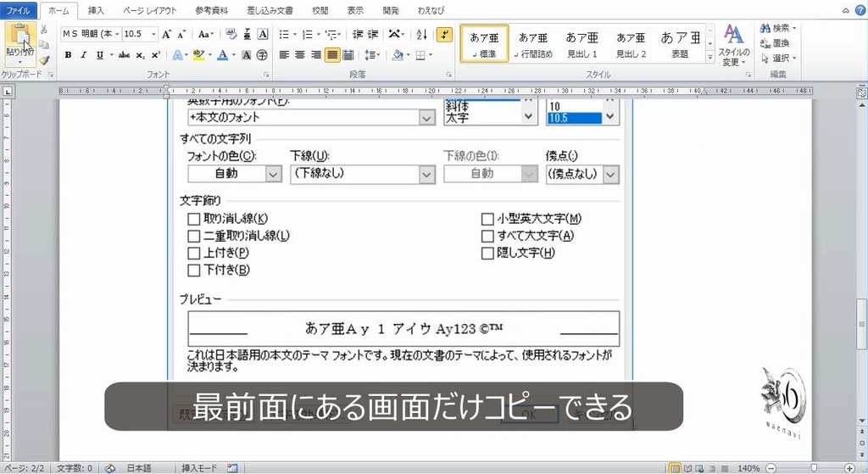Click the Help question mark icon
This screenshot has height=474, width=868.
[x=860, y=10]
